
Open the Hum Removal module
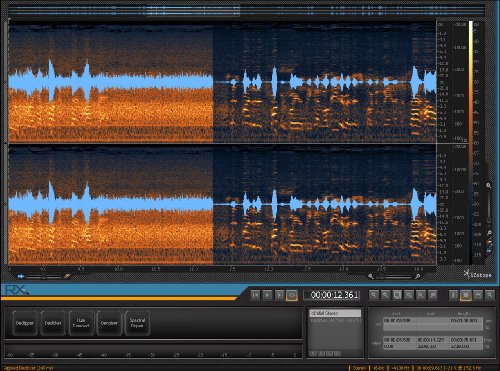click(81, 323)
